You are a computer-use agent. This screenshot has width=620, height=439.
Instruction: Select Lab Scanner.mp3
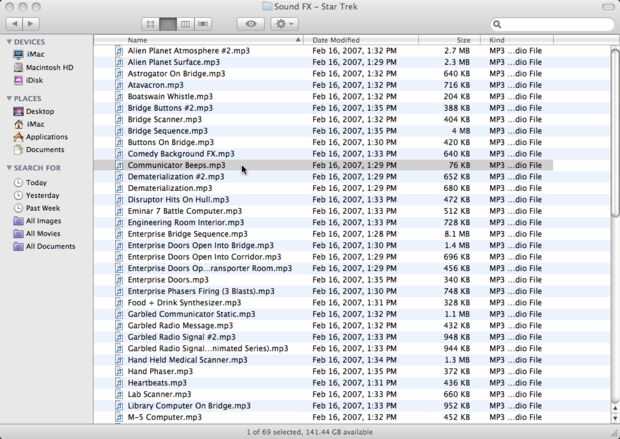(x=159, y=395)
